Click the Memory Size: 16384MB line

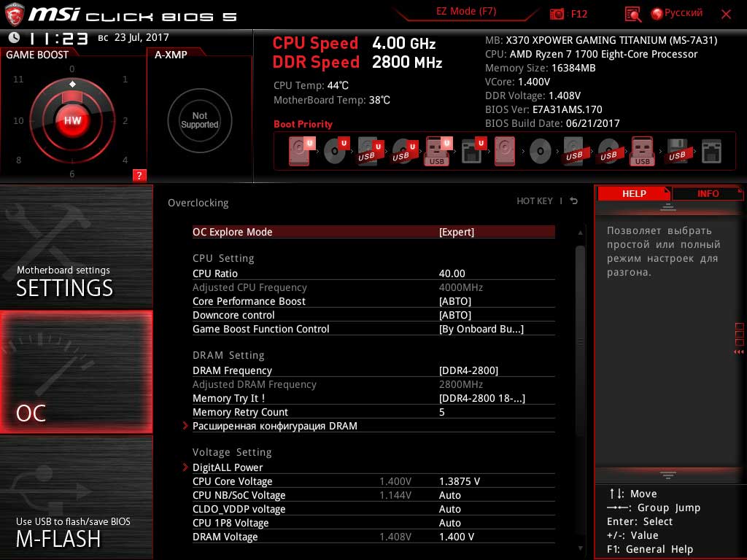point(541,68)
